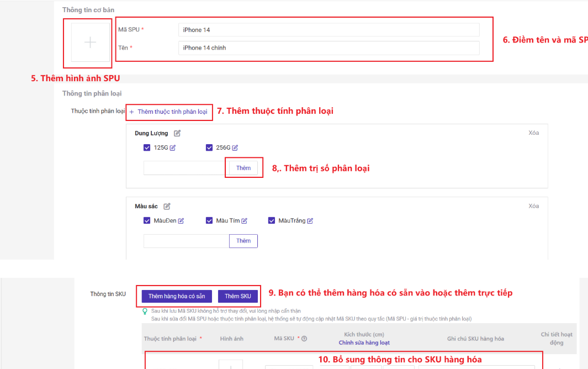Click edit icon beside Màu Tím

point(245,221)
